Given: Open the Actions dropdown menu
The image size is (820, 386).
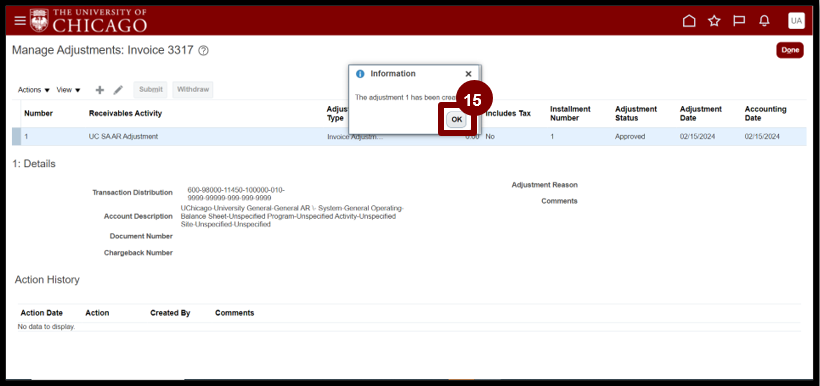Looking at the screenshot, I should 34,90.
